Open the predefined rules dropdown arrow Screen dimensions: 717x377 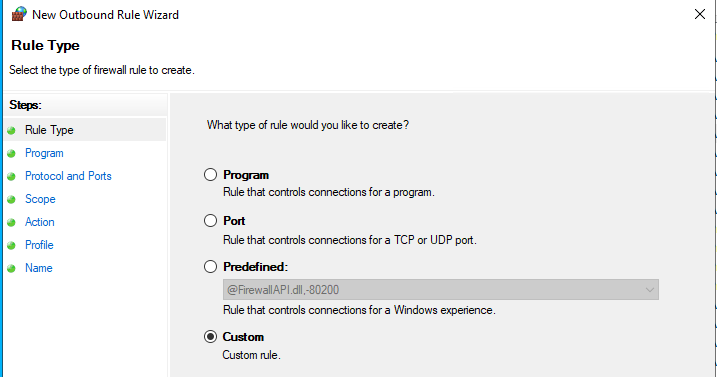(x=649, y=290)
